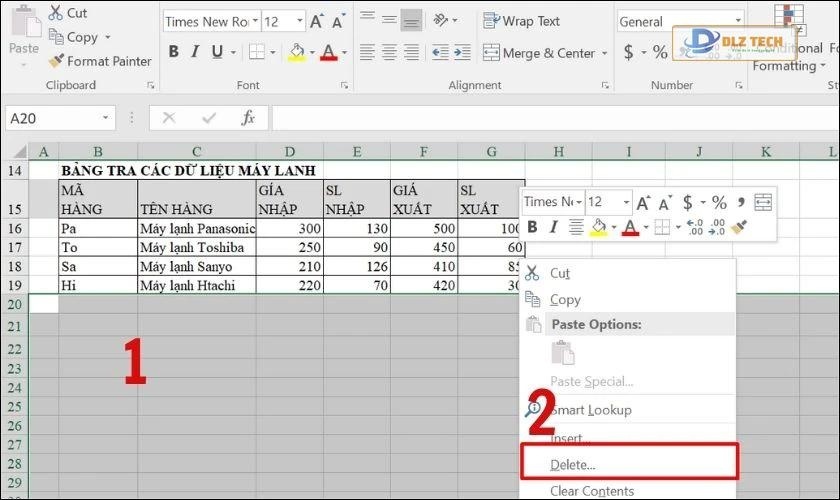The width and height of the screenshot is (840, 500).
Task: Open the Underline style dropdown arrow
Action: [233, 53]
